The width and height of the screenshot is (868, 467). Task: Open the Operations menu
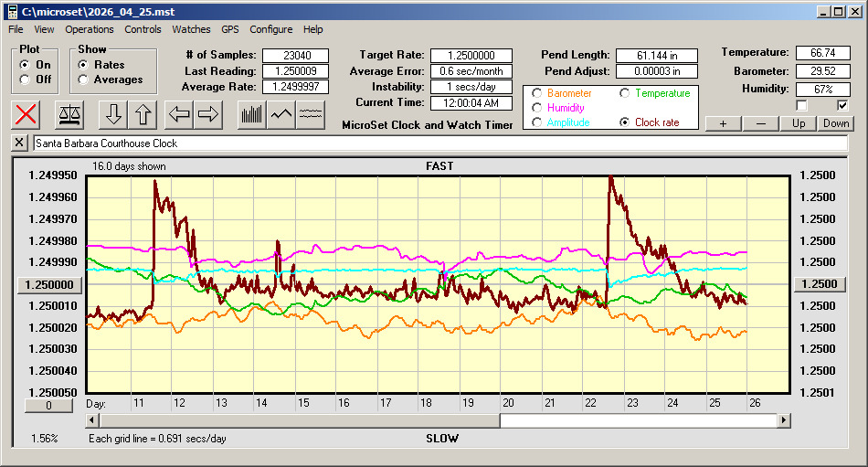(x=90, y=29)
